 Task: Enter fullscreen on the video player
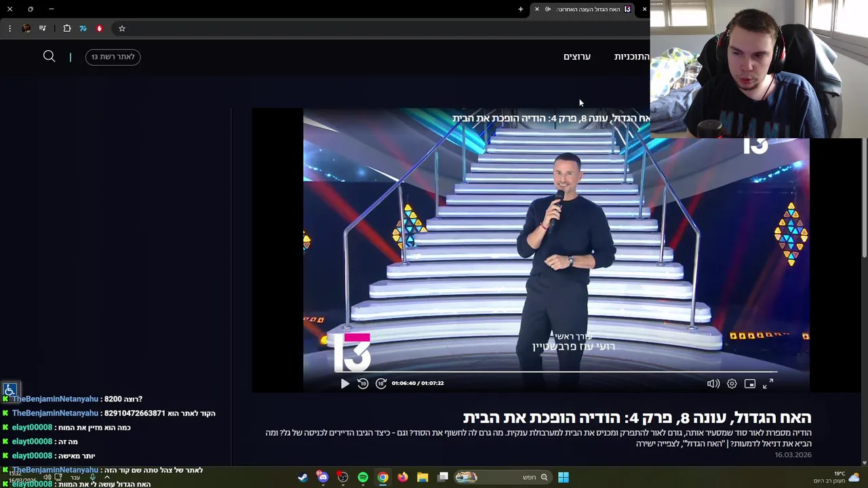pos(768,384)
